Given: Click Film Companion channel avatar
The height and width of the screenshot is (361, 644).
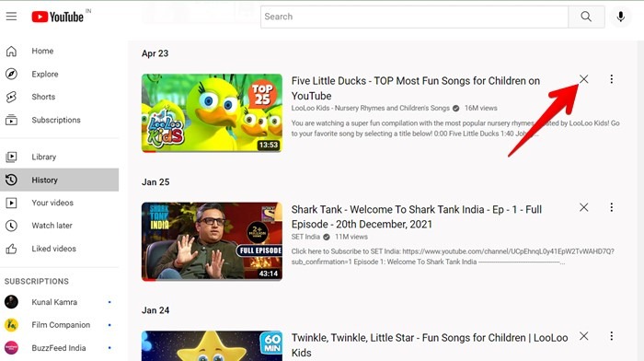Looking at the screenshot, I should click(x=11, y=325).
